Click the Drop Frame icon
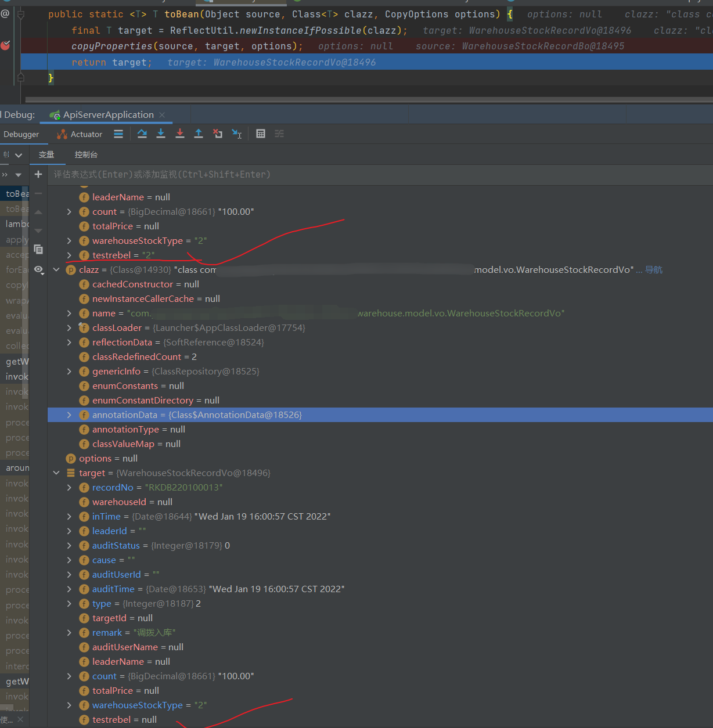 pos(218,134)
